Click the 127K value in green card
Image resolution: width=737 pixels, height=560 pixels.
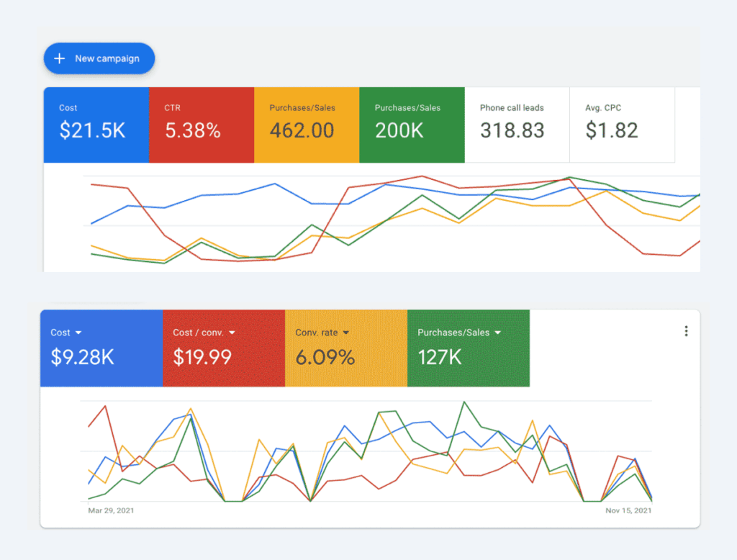click(x=440, y=357)
